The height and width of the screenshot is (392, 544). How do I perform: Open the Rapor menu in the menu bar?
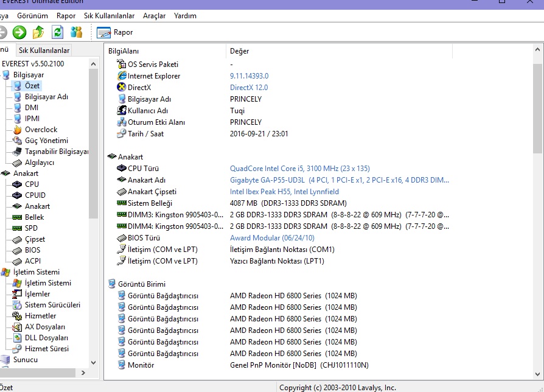click(x=66, y=16)
